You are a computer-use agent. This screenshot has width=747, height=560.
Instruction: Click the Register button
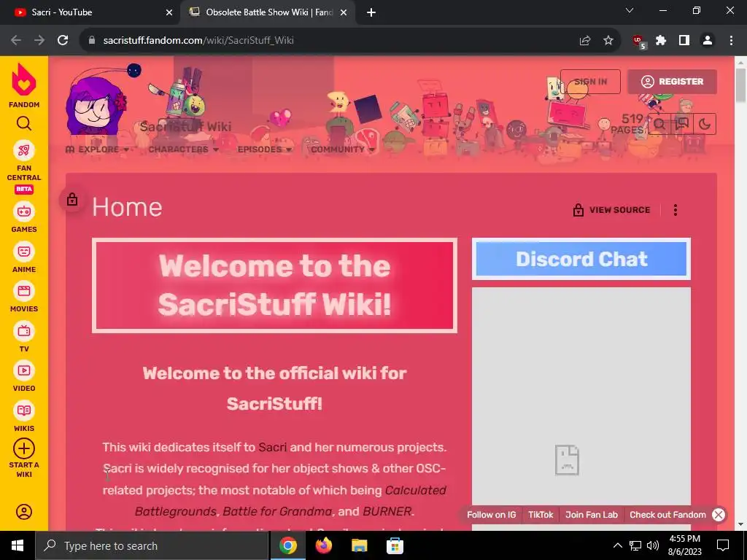tap(672, 82)
